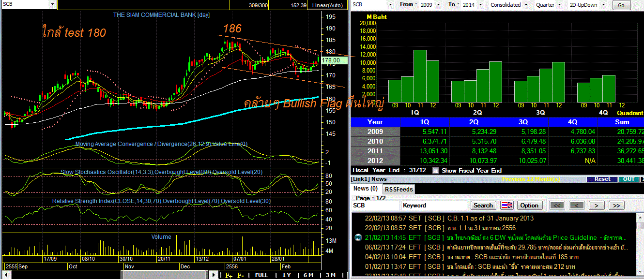Viewport: 644px width, 279px height.
Task: Click cell 13,051.30 for 2011 1Q
Action: 425,151
